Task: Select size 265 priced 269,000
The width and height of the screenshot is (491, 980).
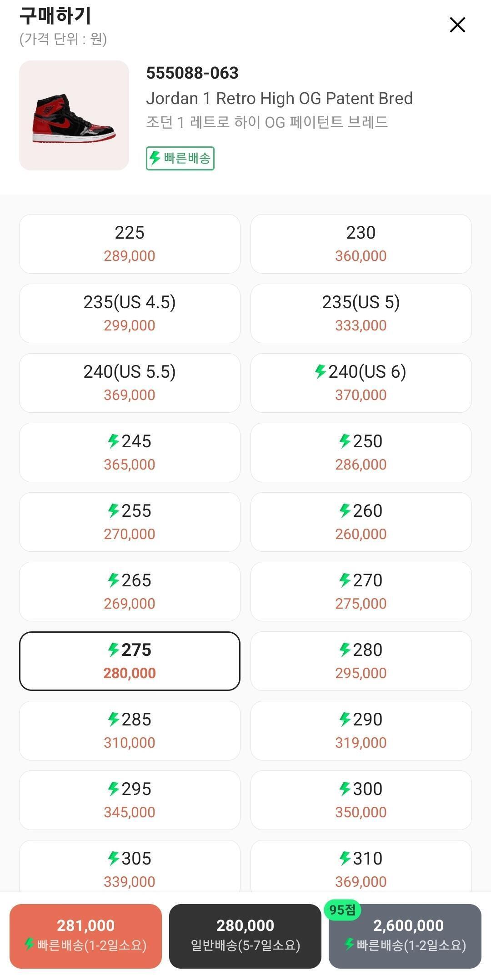Action: click(x=130, y=591)
